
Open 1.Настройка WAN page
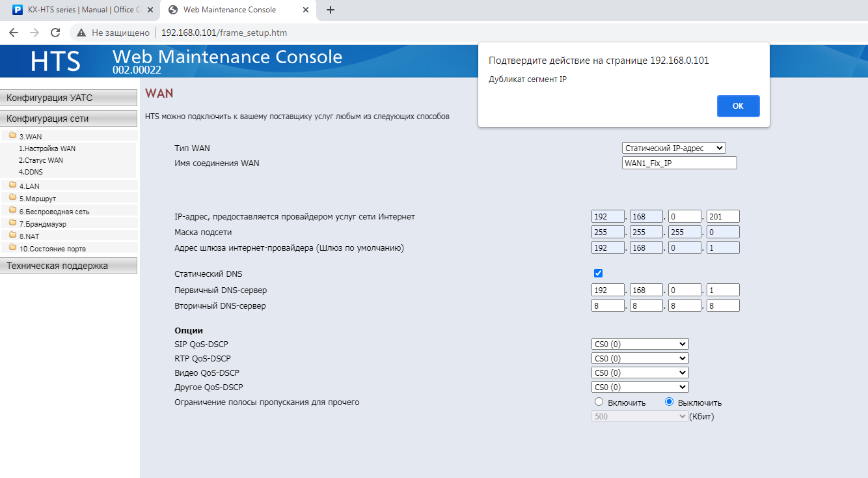tap(47, 148)
